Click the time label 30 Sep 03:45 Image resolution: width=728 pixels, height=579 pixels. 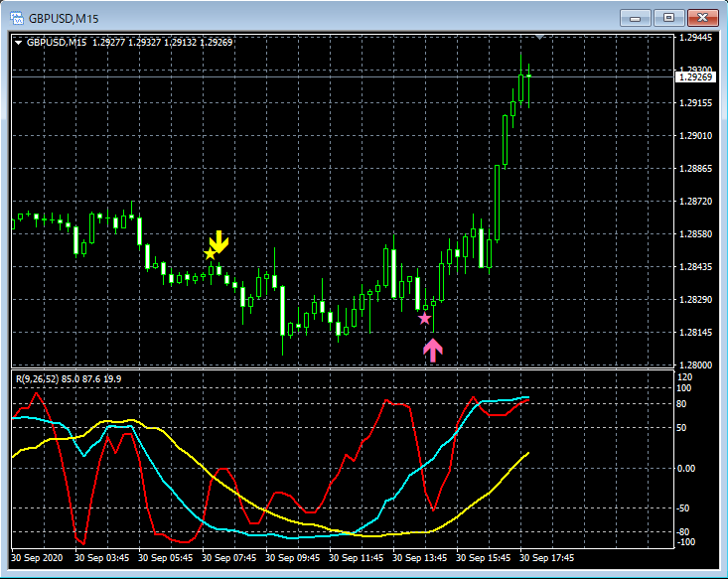tap(101, 557)
